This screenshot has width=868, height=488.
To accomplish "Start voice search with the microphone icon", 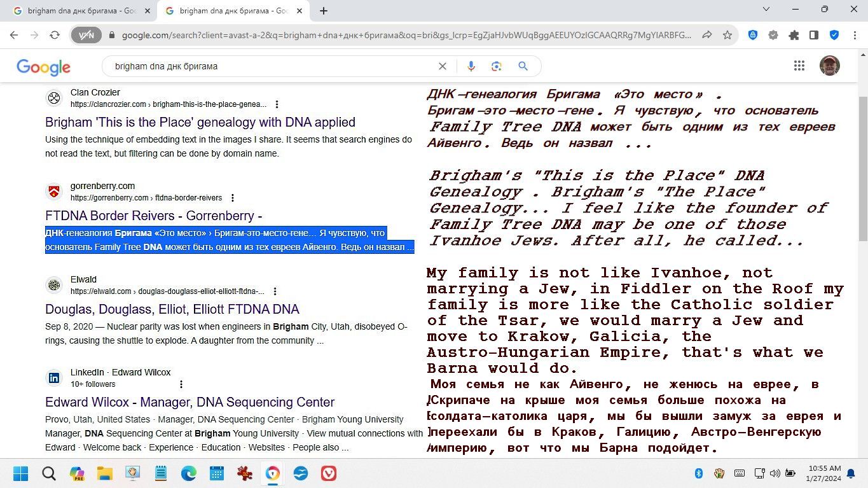I will coord(471,66).
